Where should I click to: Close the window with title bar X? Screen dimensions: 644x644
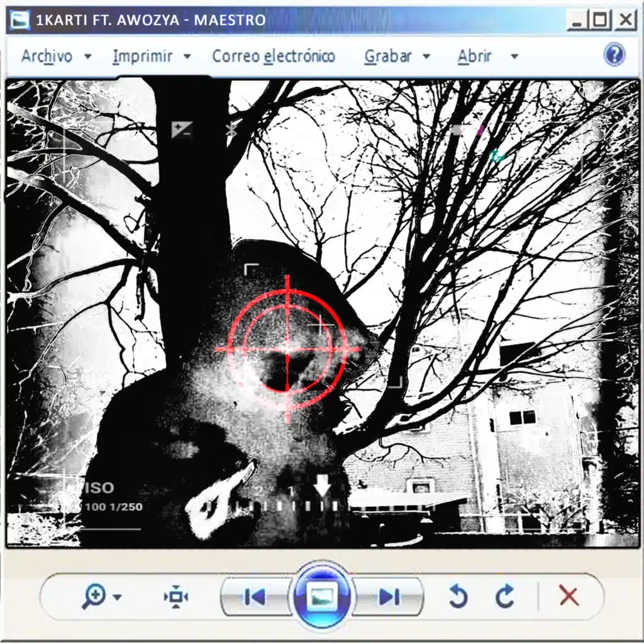(x=625, y=21)
